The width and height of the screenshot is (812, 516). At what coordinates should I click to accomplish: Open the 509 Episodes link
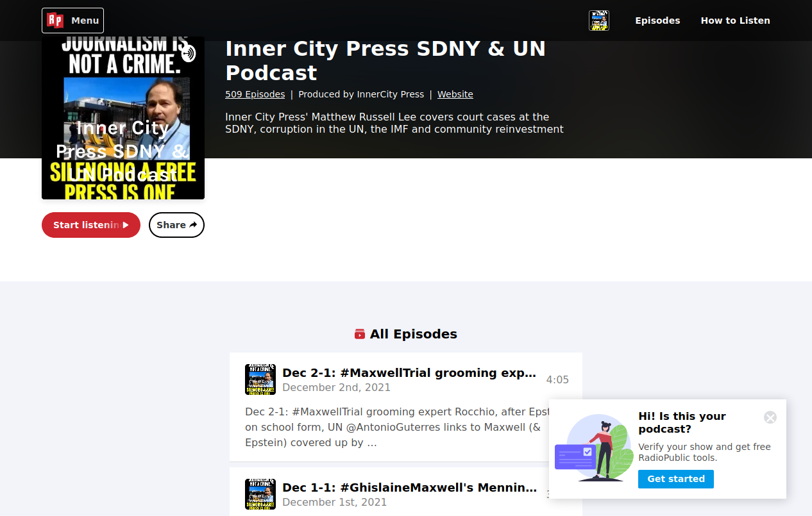tap(255, 94)
